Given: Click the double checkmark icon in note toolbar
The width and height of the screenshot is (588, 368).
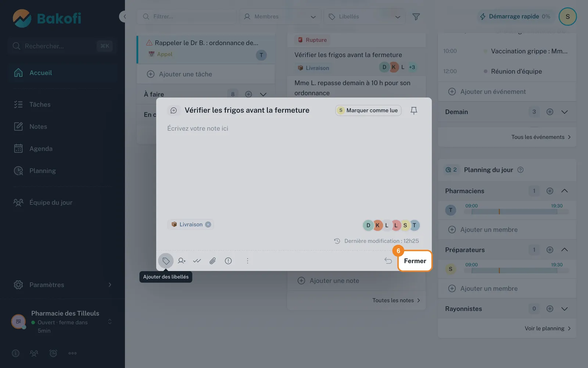Looking at the screenshot, I should coord(197,261).
